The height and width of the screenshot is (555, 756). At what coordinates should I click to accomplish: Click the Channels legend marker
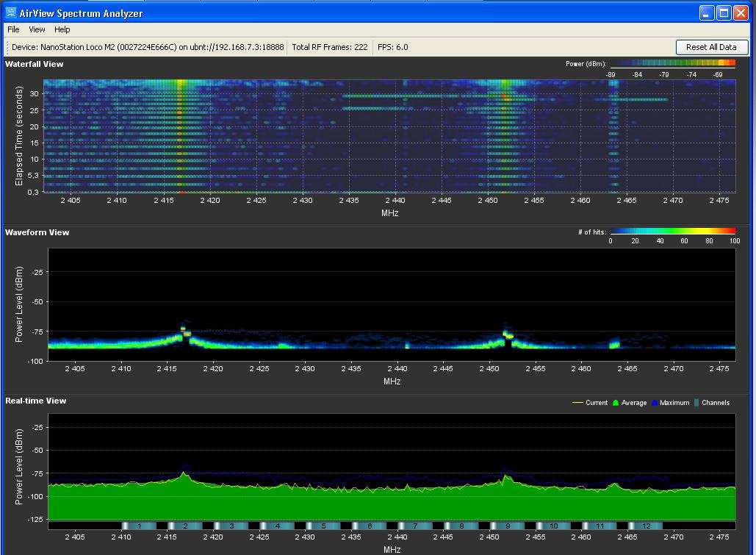coord(695,403)
